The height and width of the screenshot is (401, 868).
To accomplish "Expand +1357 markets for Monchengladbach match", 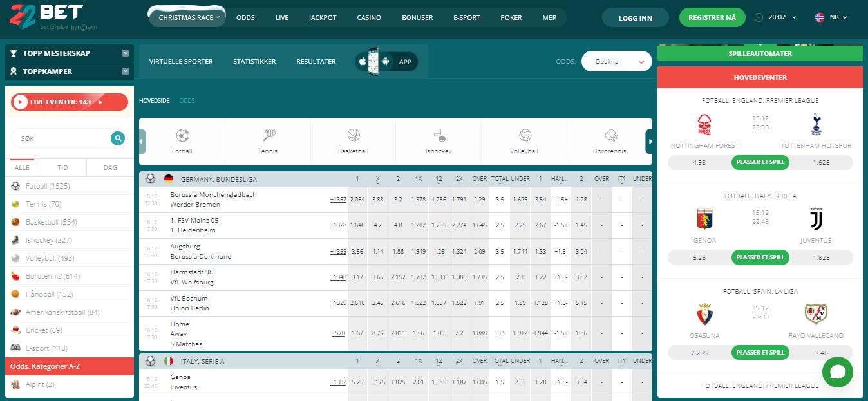I will (338, 200).
